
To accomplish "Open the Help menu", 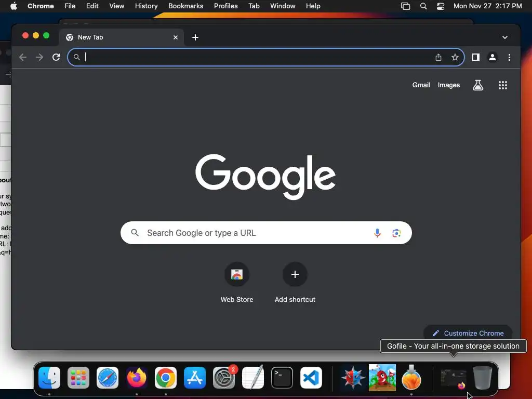I will coord(313,6).
